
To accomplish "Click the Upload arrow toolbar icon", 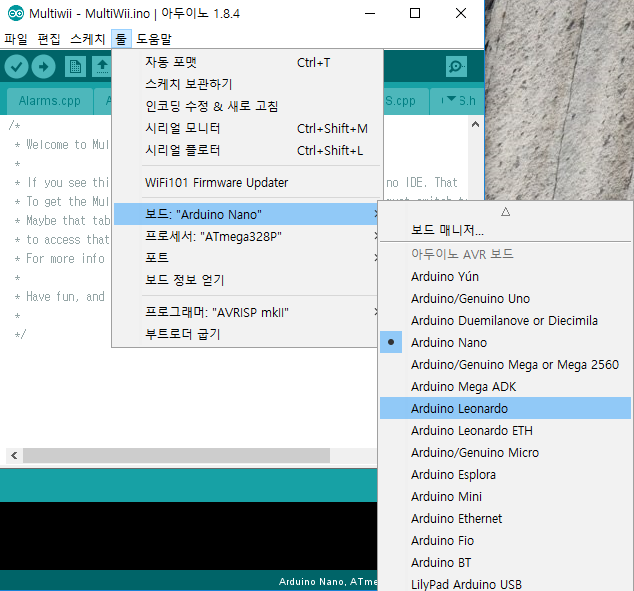I will (x=44, y=66).
